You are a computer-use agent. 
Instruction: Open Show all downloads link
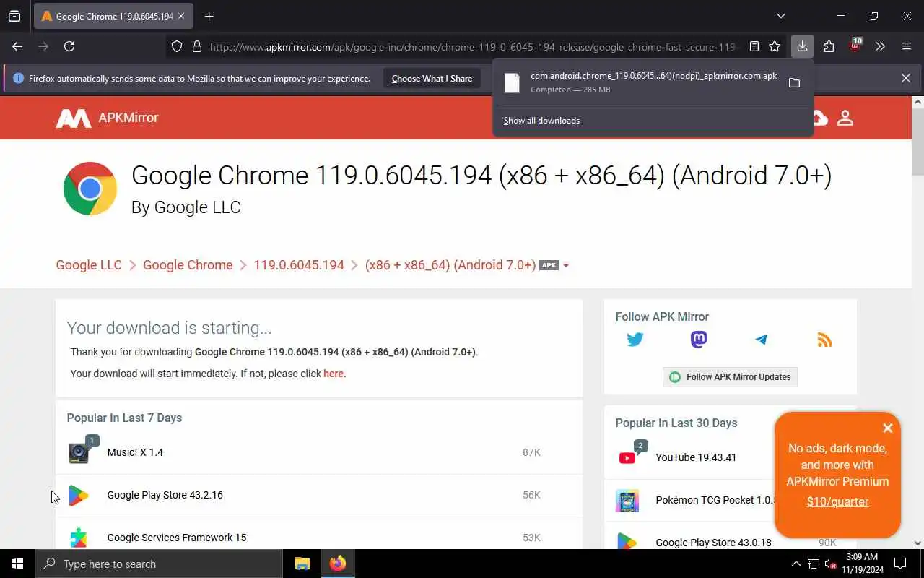(x=541, y=121)
